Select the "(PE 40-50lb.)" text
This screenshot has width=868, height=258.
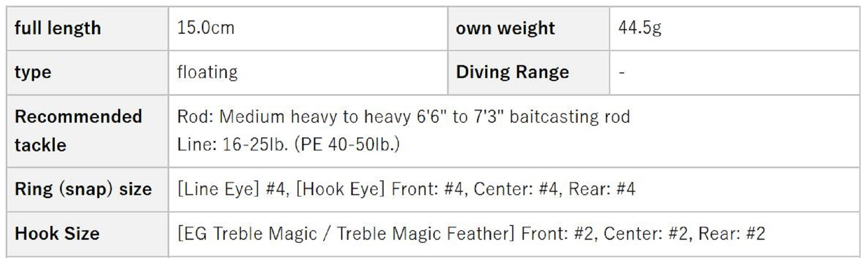tap(347, 144)
